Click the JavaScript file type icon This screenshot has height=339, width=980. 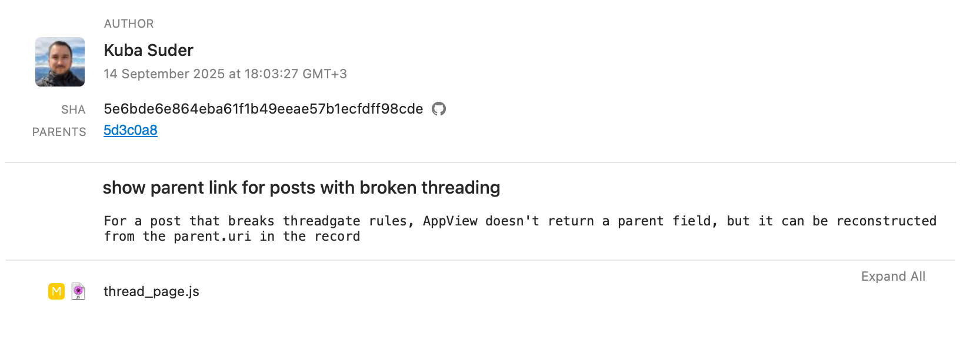(x=78, y=291)
